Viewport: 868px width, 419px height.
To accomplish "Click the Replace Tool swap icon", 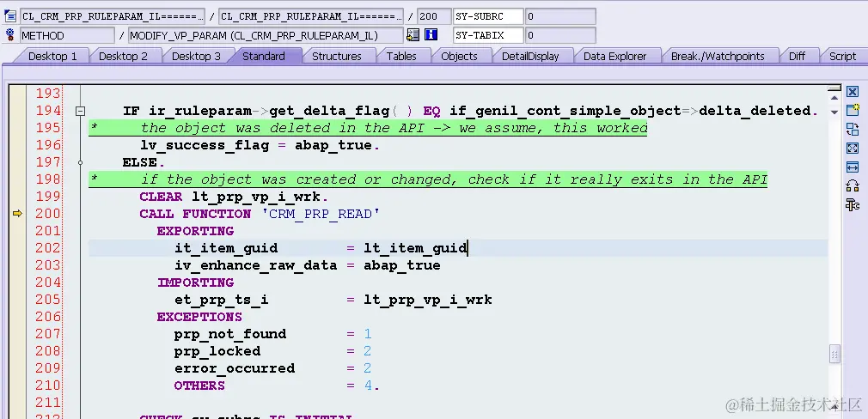I will 853,129.
